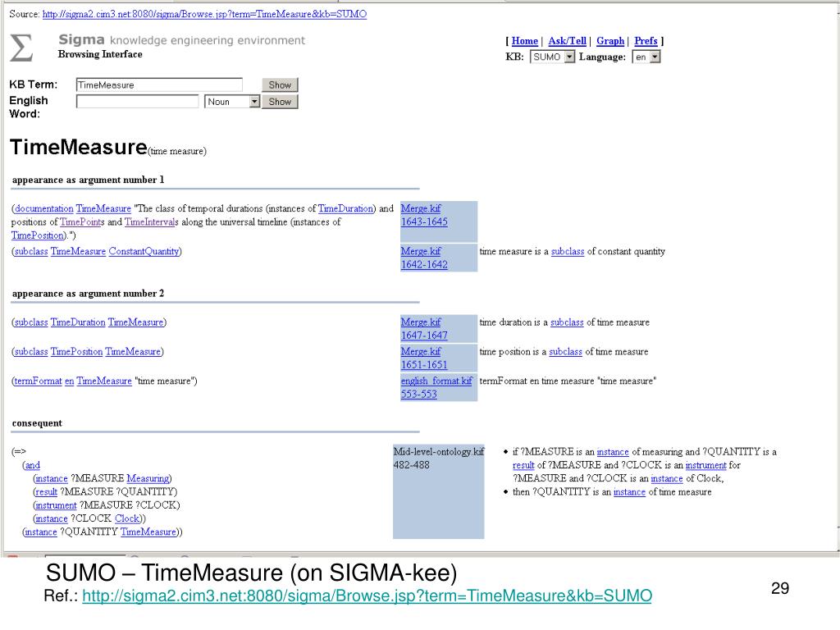Follow the documentation predicate link
840x630 pixels.
44,208
